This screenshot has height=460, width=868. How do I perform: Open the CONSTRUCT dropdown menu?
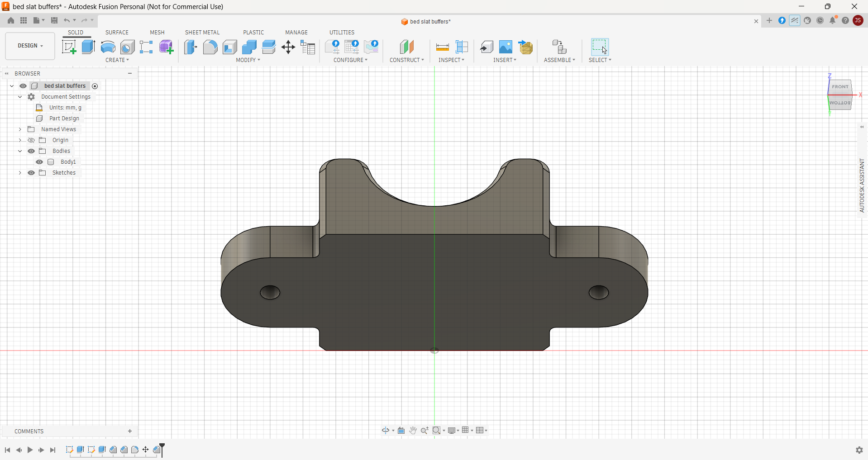tap(407, 60)
